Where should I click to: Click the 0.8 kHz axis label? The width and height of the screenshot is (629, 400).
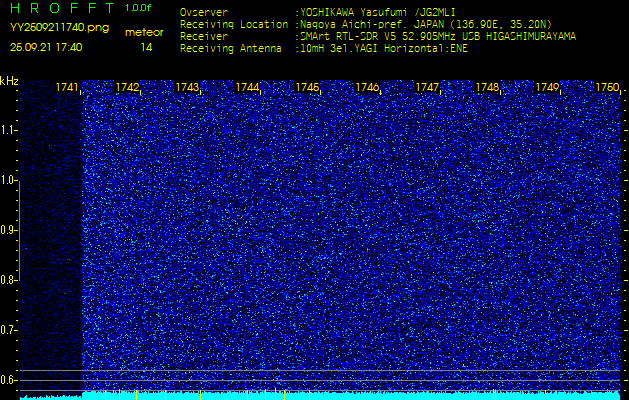[8, 280]
